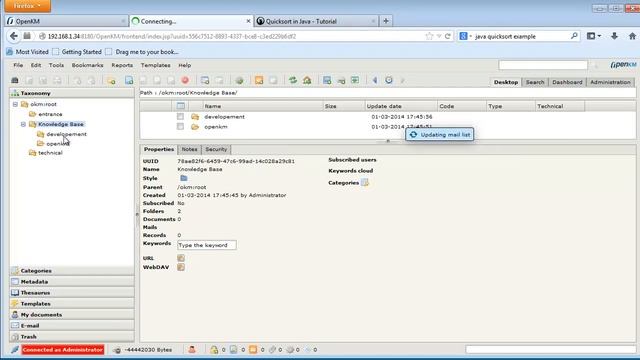Collapse the okm:root tree node
This screenshot has width=640, height=360.
tap(16, 104)
